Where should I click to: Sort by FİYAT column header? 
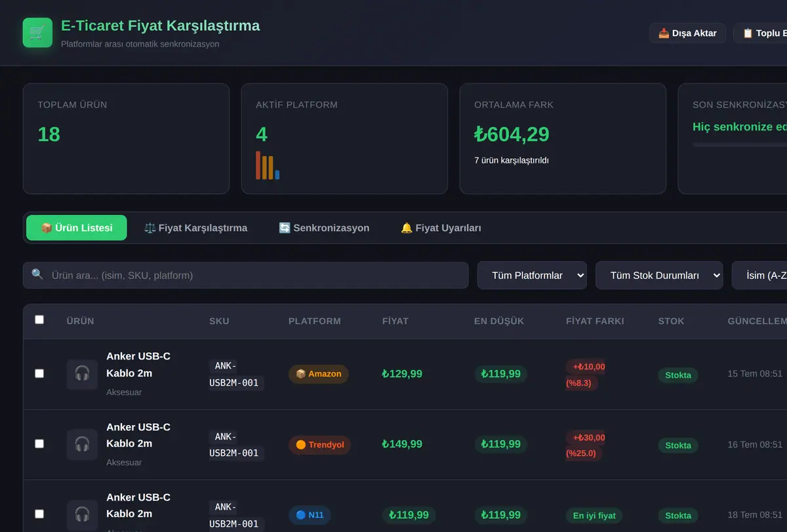click(x=395, y=321)
